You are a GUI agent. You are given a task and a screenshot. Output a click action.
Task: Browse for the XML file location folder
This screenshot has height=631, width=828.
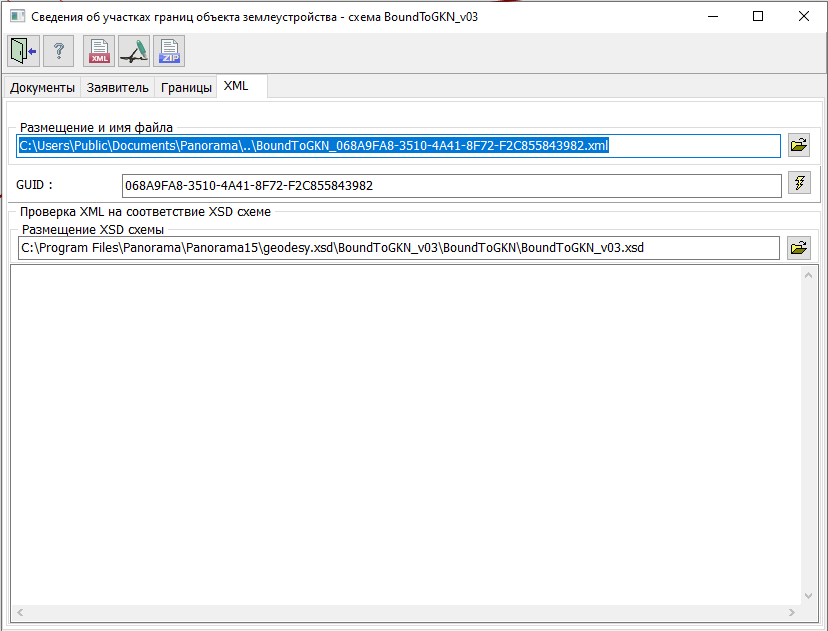(x=798, y=146)
